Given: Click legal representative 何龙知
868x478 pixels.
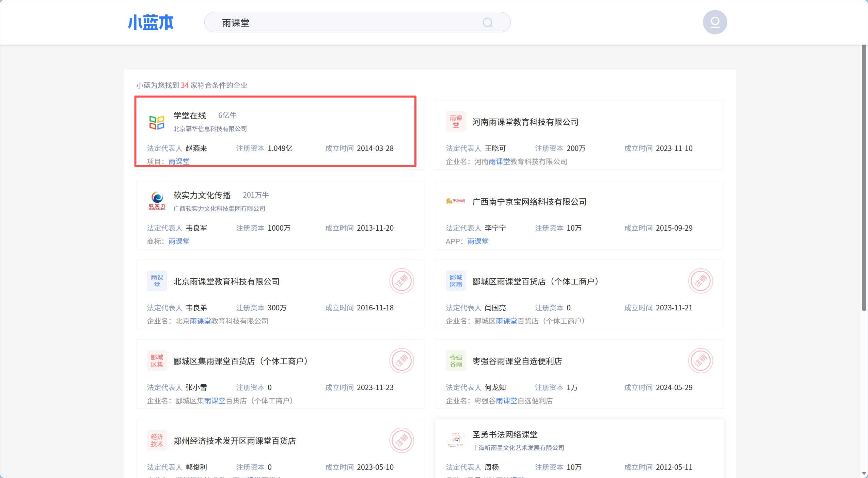Looking at the screenshot, I should point(495,387).
